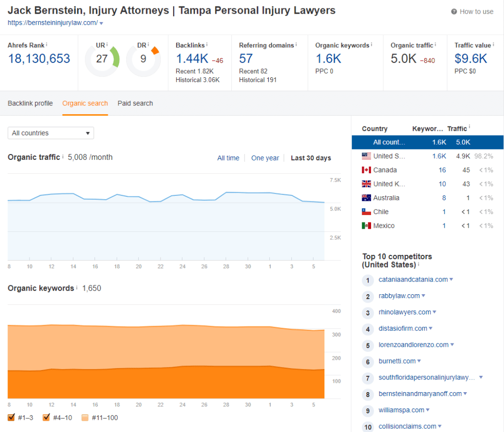The height and width of the screenshot is (432, 504).
Task: Open the bernsteinandmaryanoff.com competitor link
Action: coord(420,394)
